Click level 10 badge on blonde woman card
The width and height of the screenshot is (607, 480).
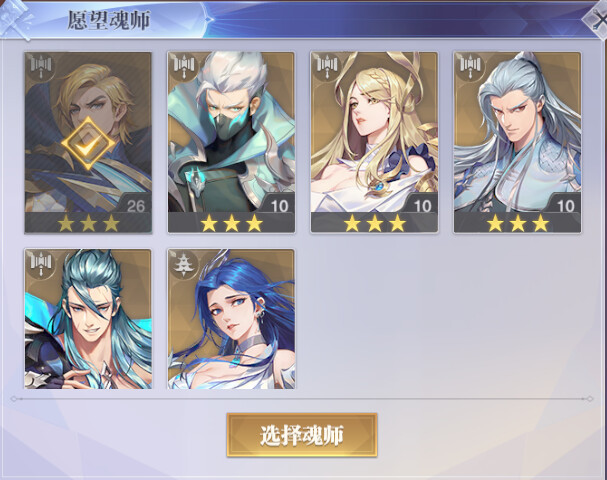pos(421,204)
